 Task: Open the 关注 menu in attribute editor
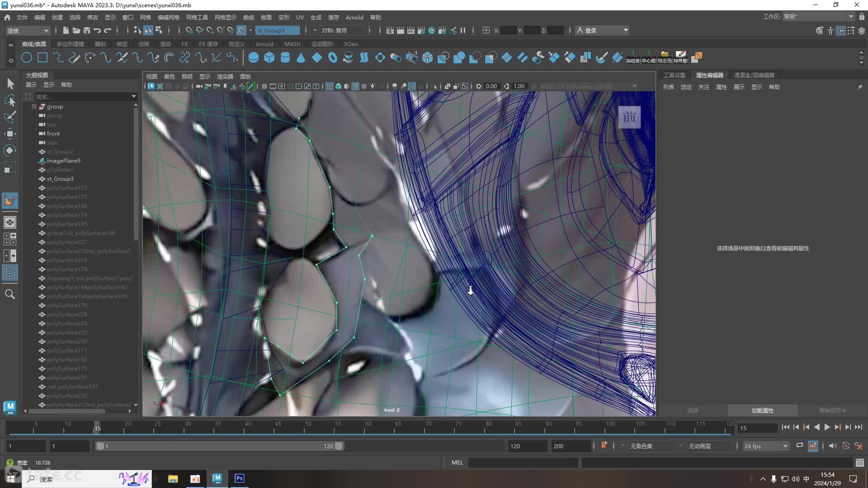point(704,87)
